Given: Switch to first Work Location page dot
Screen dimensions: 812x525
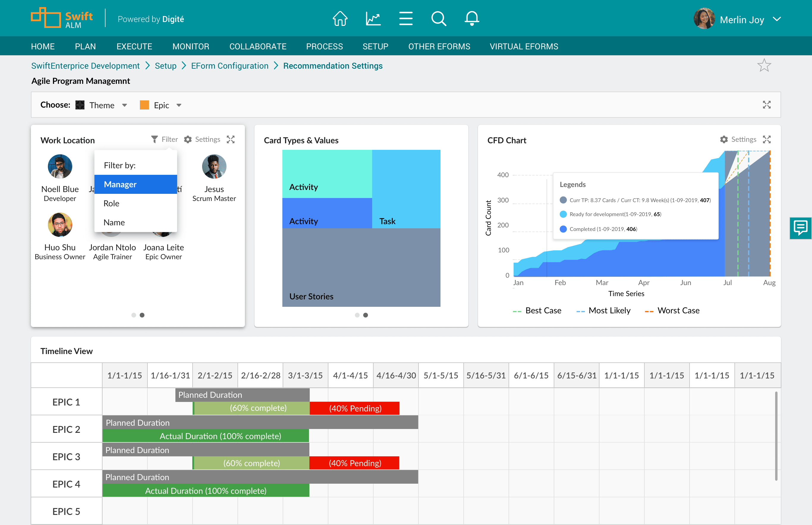Looking at the screenshot, I should coord(133,315).
